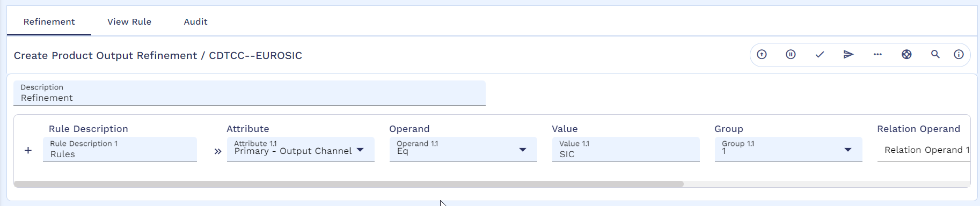The image size is (980, 206).
Task: Click the magnifier search icon
Action: click(935, 54)
